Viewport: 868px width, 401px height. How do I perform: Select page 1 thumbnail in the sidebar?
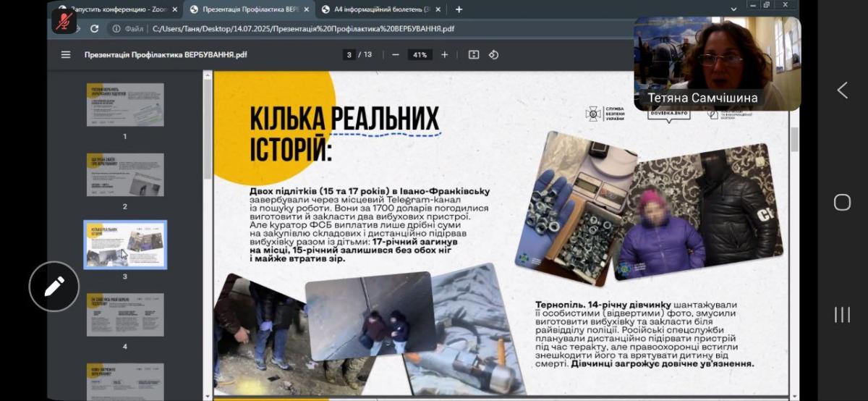click(124, 104)
